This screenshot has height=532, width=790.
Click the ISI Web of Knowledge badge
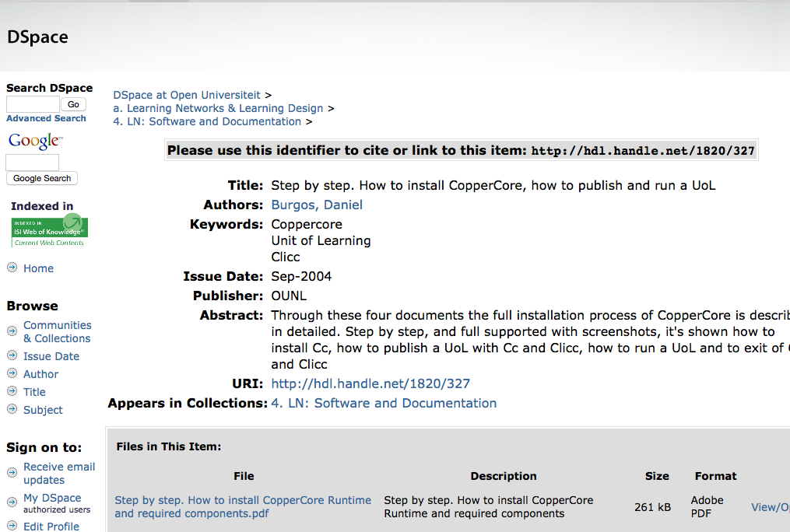coord(49,232)
